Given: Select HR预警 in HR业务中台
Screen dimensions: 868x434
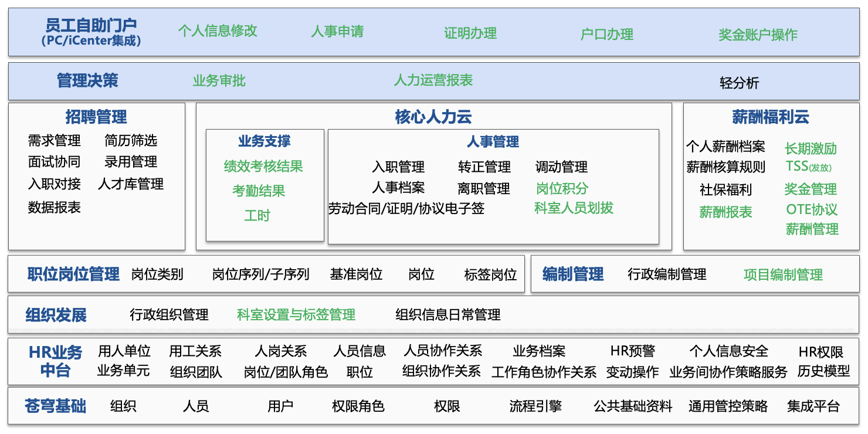Looking at the screenshot, I should pos(633,351).
